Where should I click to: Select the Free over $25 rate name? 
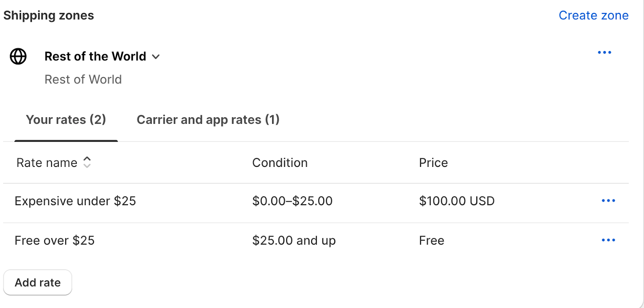(x=55, y=240)
